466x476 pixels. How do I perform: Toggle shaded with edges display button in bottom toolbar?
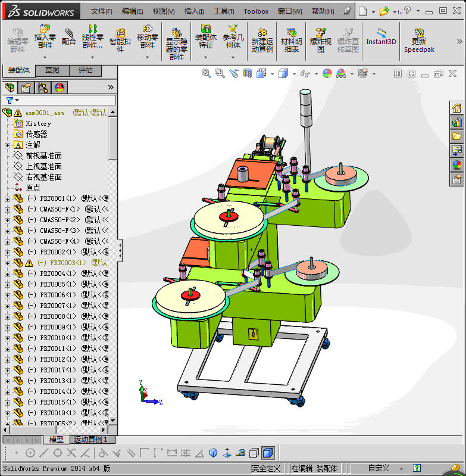pyautogui.click(x=268, y=453)
